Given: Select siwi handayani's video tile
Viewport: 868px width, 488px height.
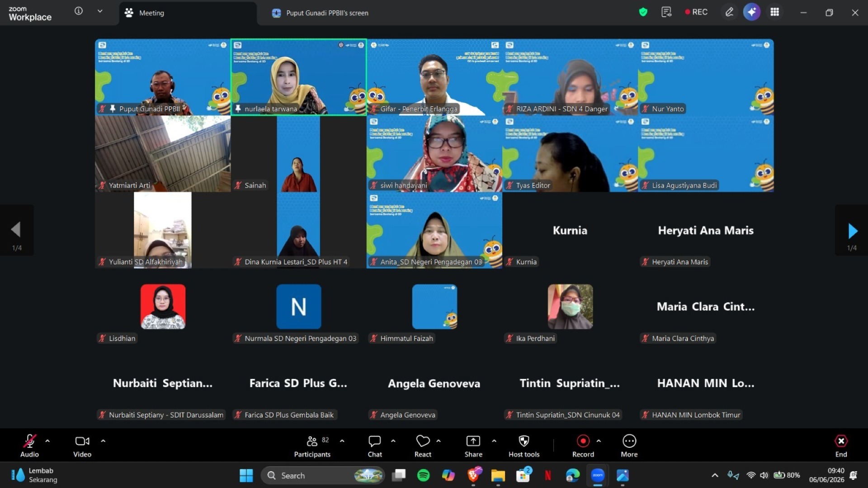Looking at the screenshot, I should pos(434,154).
